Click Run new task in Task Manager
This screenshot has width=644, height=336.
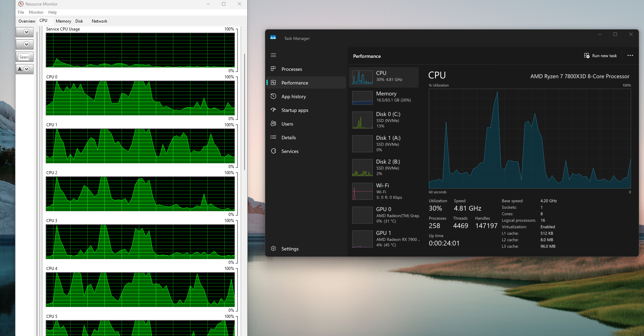click(x=600, y=56)
